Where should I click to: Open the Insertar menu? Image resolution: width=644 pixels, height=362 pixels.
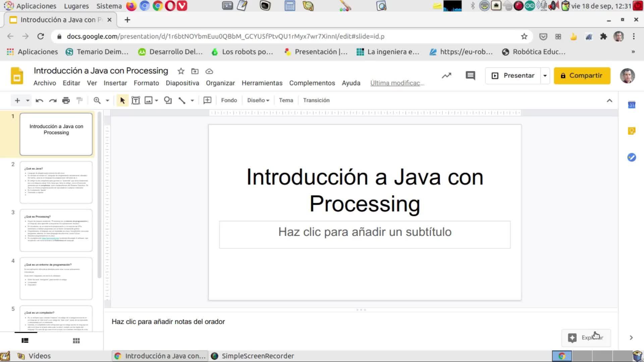(x=115, y=83)
